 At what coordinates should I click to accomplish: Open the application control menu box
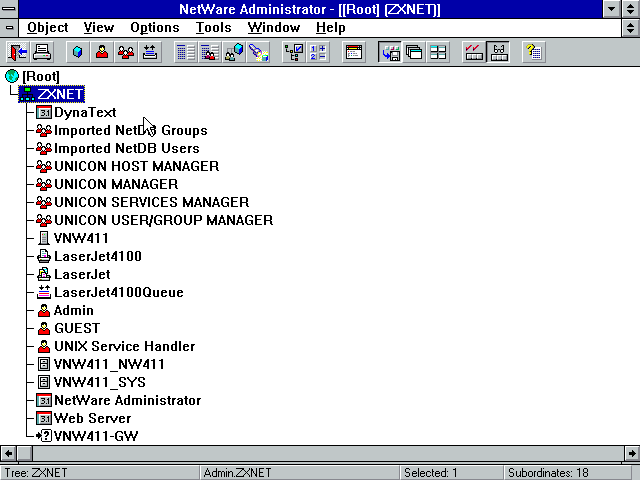click(9, 9)
